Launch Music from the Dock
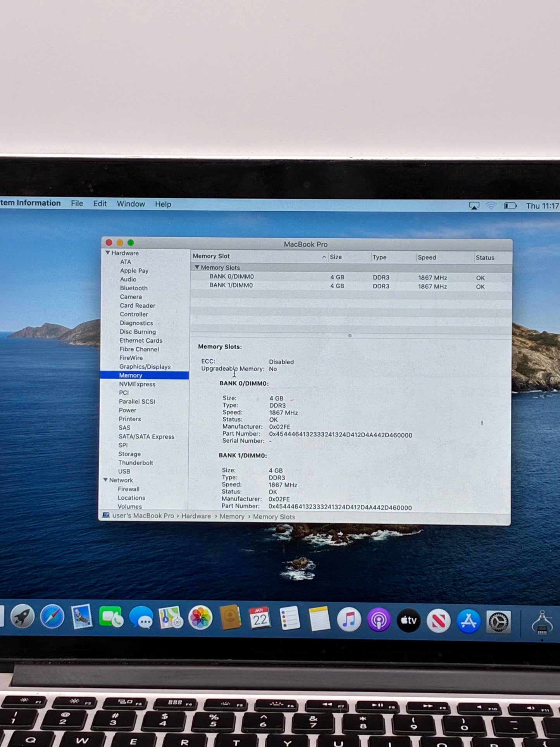The width and height of the screenshot is (560, 747). tap(349, 620)
